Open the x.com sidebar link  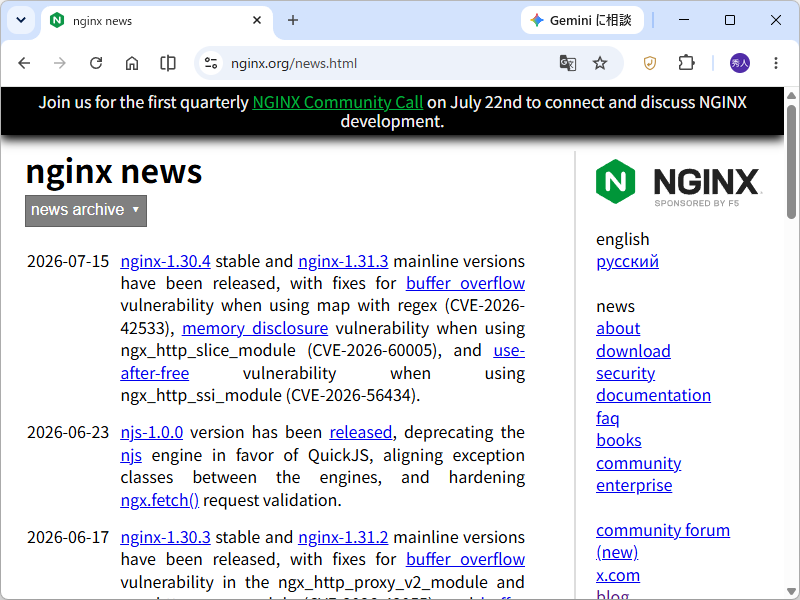coord(618,576)
